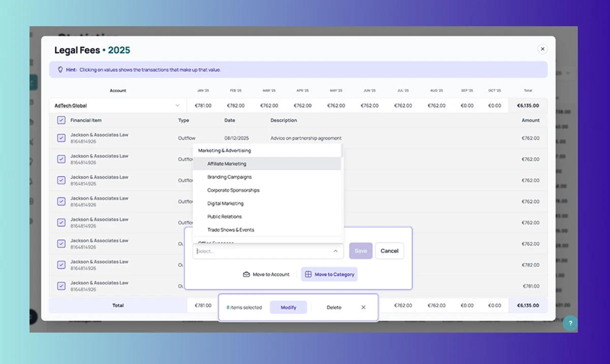
Task: Click the lightbulb hint icon
Action: click(60, 70)
